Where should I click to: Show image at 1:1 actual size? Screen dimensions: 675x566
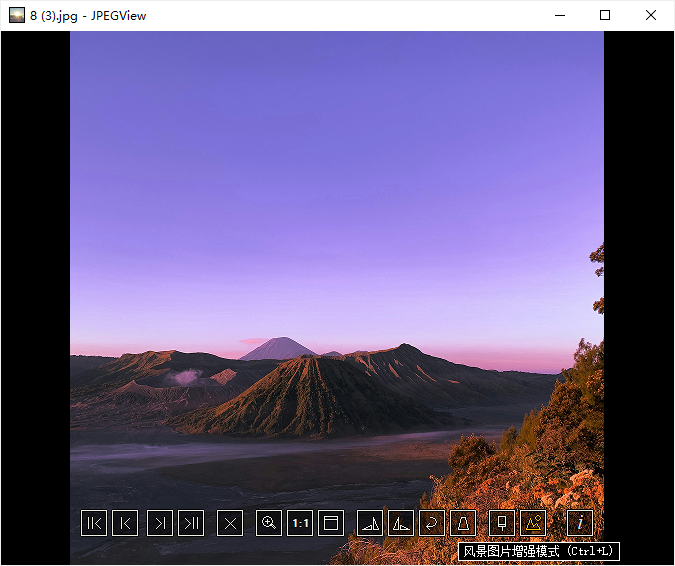click(300, 523)
